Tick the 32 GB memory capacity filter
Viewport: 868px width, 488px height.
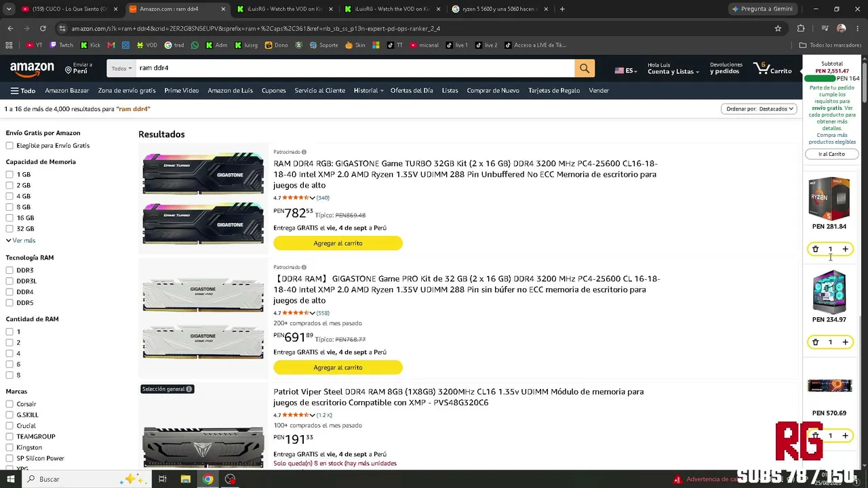(x=9, y=229)
